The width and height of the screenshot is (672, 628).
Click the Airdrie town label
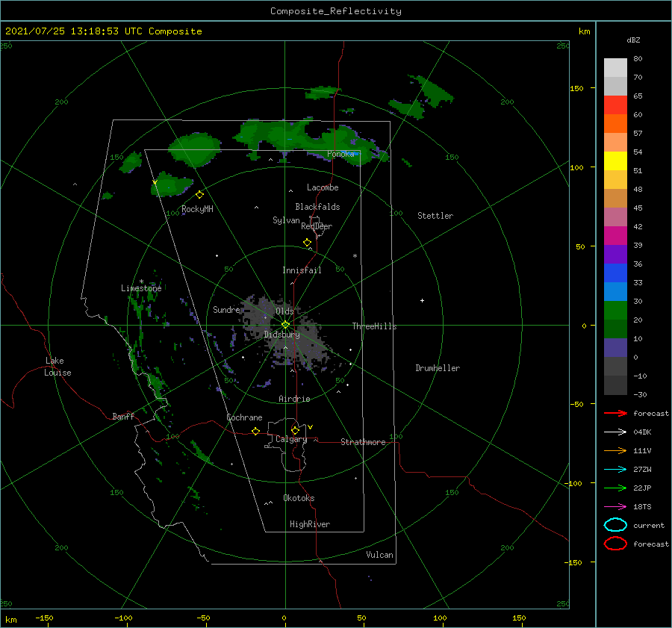click(294, 399)
